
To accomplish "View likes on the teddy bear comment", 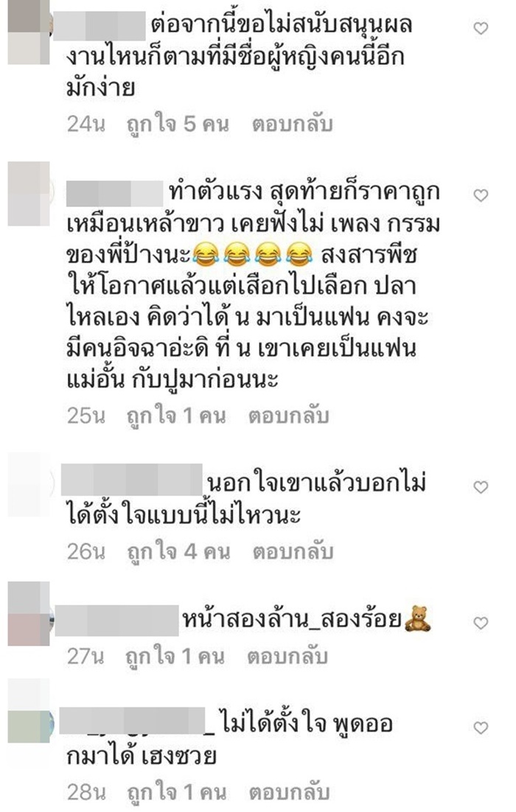I will [x=175, y=657].
